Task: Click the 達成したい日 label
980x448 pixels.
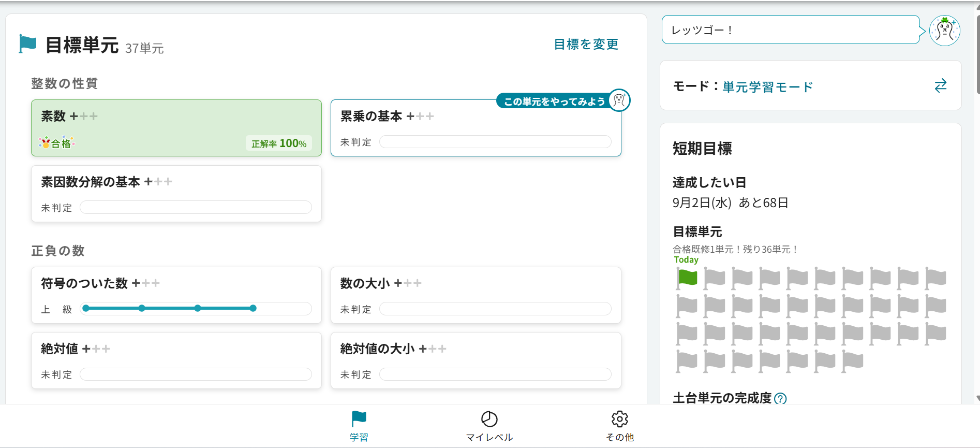Action: (x=709, y=182)
